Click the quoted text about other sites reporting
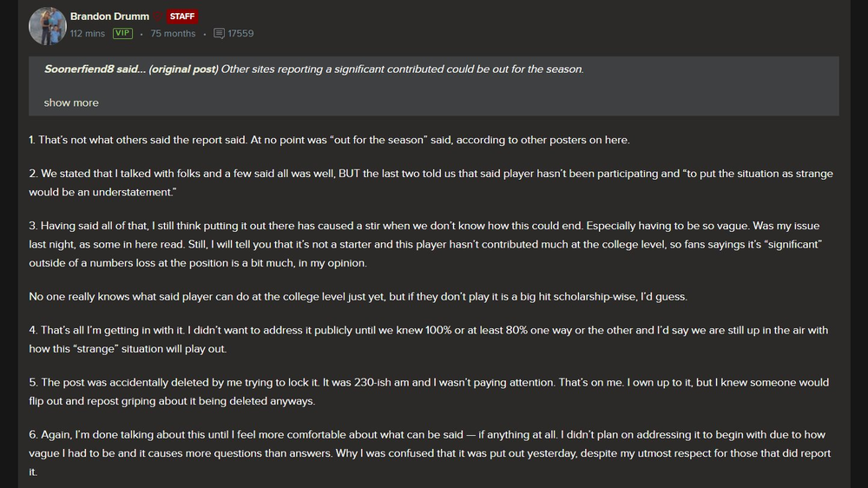This screenshot has width=868, height=488. pos(402,69)
